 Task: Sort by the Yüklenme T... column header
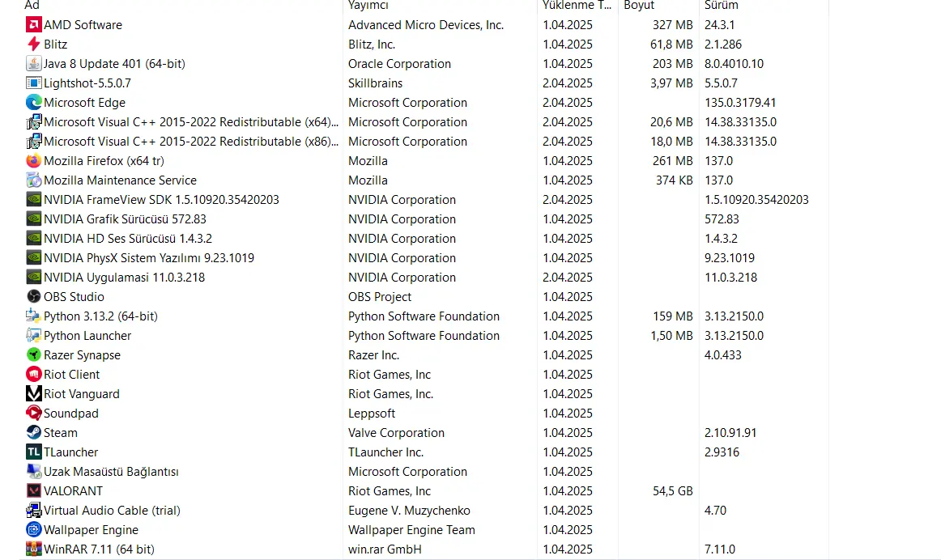577,6
